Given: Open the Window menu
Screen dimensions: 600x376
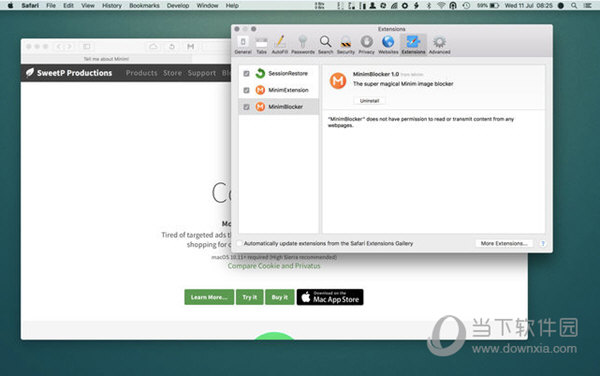Looking at the screenshot, I should click(x=207, y=5).
